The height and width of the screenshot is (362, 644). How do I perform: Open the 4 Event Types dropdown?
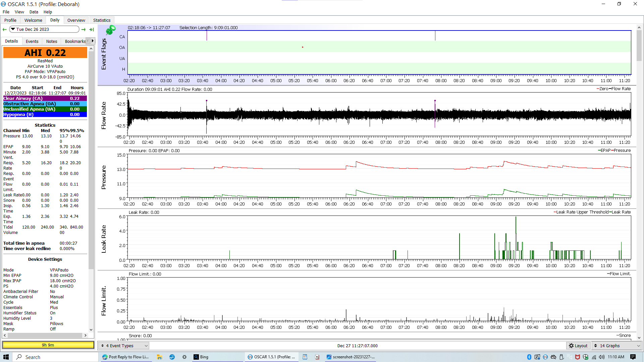pyautogui.click(x=124, y=346)
